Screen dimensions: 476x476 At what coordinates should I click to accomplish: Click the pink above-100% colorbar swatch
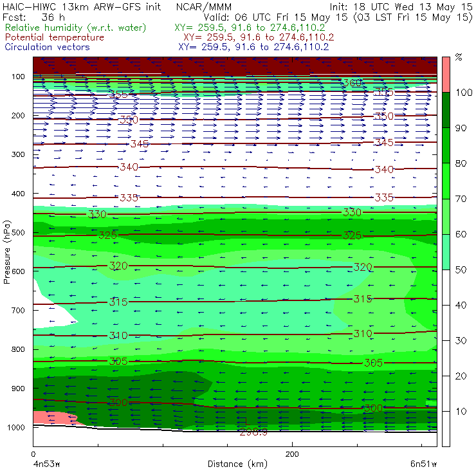(446, 75)
